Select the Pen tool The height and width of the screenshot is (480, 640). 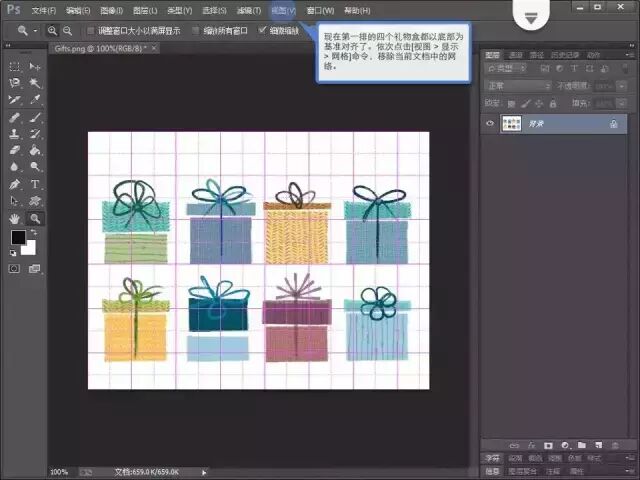click(15, 184)
